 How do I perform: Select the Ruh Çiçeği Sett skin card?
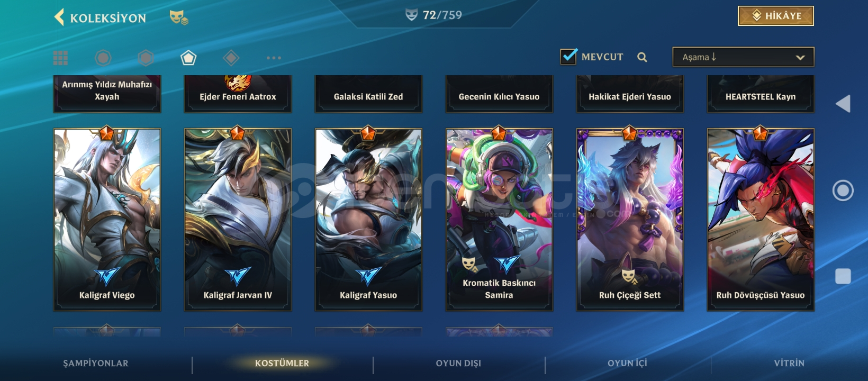630,220
